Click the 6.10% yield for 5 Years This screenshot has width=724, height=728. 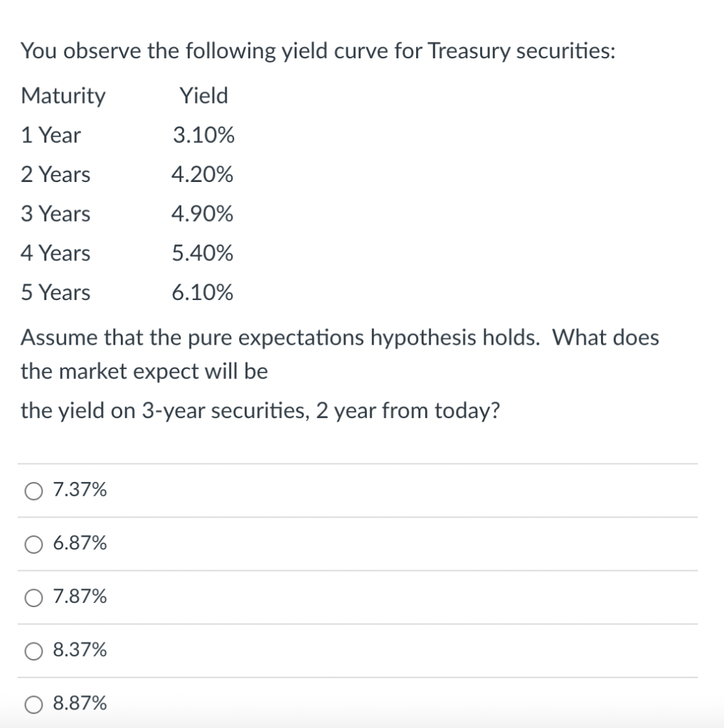click(202, 293)
